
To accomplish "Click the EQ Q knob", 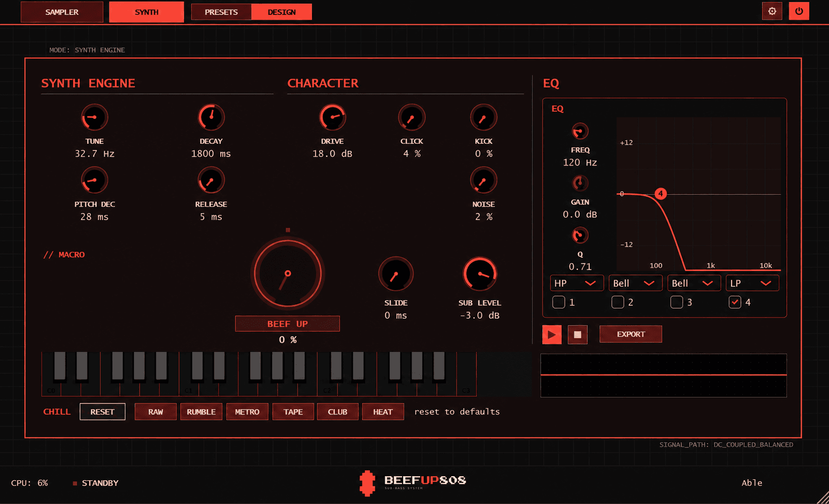I will click(580, 236).
